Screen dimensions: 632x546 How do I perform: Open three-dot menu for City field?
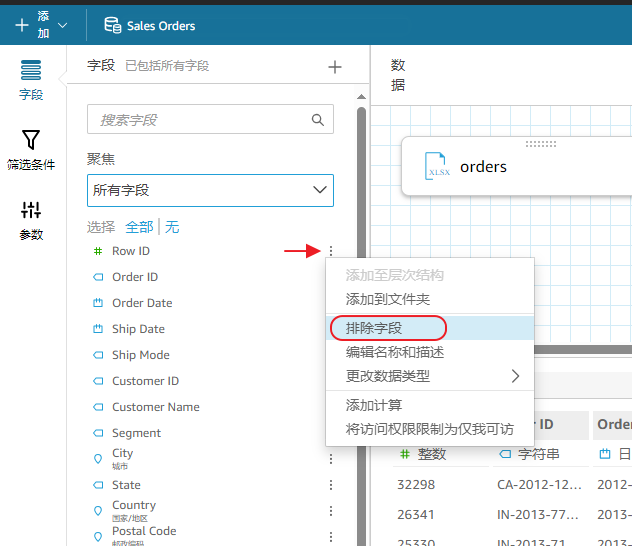[331, 459]
